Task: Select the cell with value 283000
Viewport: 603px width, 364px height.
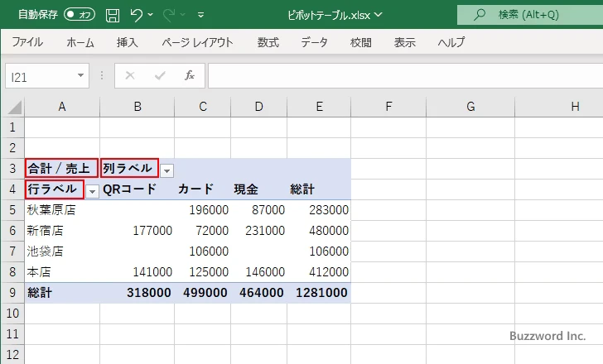Action: (x=319, y=210)
